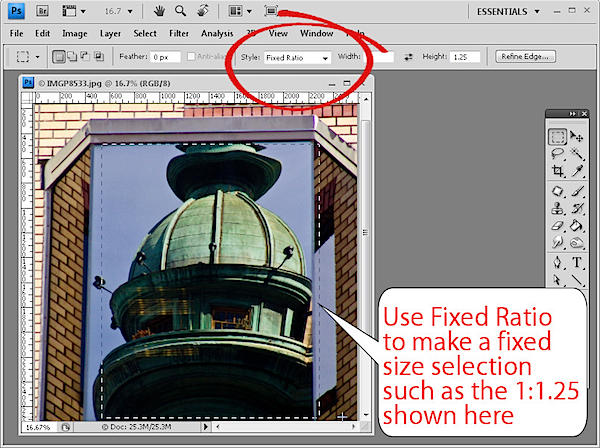
Task: Select the Eraser tool
Action: click(x=557, y=225)
